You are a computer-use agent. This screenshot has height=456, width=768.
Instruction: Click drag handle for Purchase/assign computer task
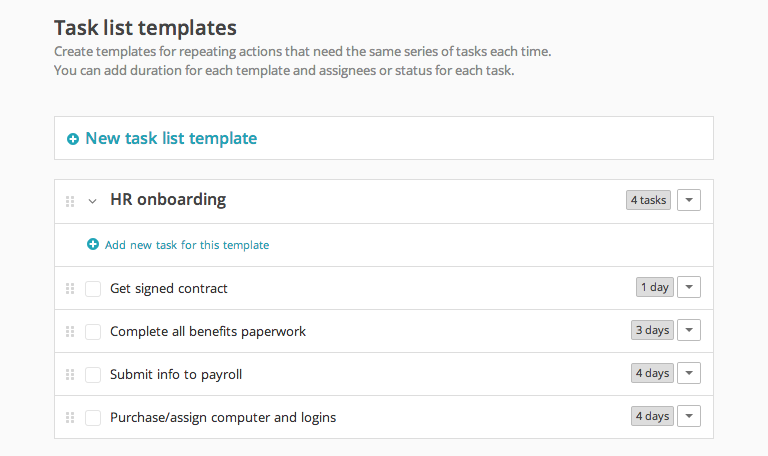(x=70, y=417)
